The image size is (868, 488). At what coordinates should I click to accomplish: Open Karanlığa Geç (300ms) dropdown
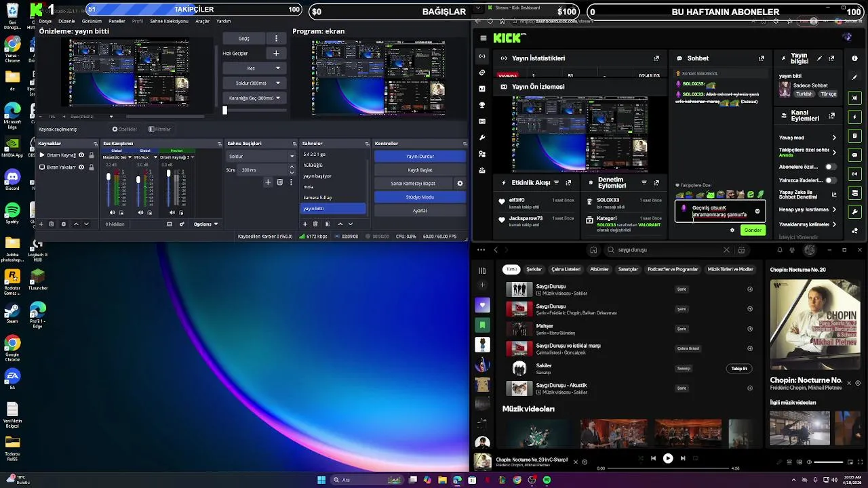tap(255, 98)
